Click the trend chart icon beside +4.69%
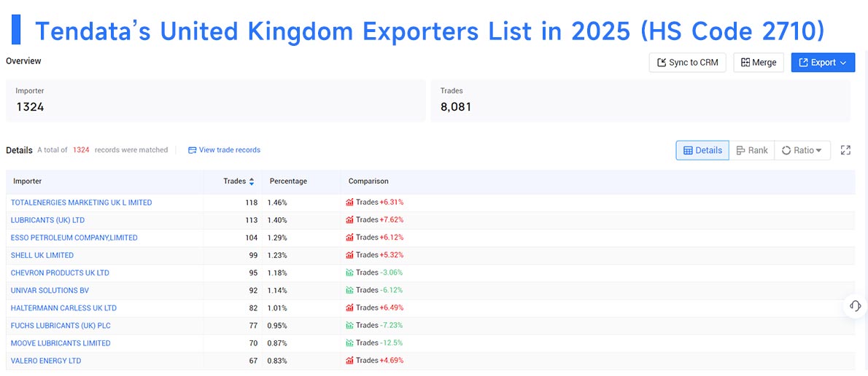 349,361
